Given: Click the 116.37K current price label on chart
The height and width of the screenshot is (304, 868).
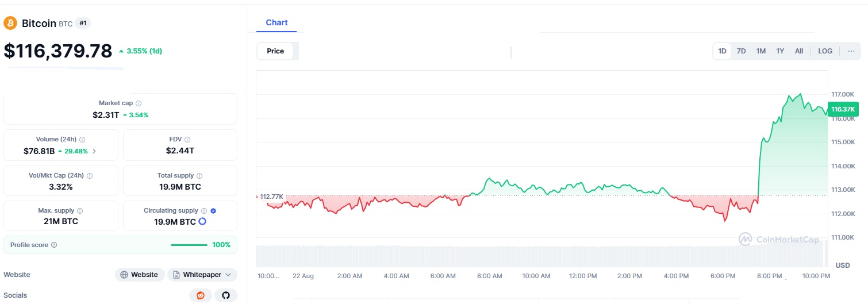Looking at the screenshot, I should click(843, 109).
